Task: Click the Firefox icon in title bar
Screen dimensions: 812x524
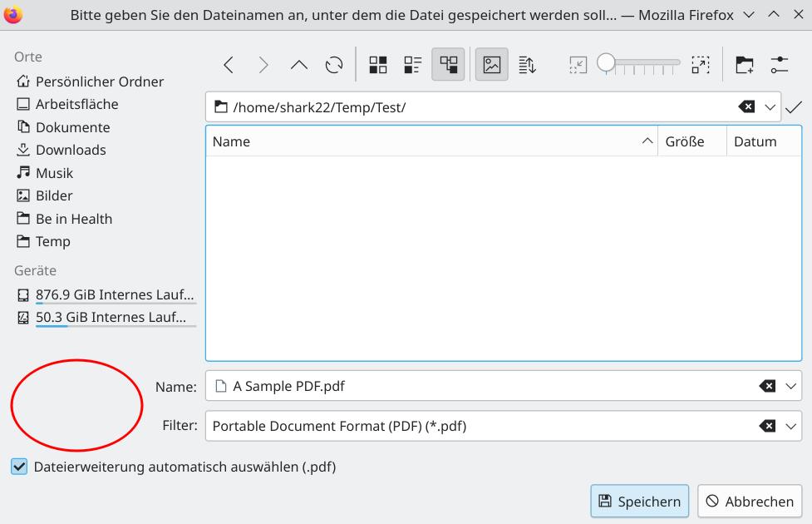Action: pos(12,14)
